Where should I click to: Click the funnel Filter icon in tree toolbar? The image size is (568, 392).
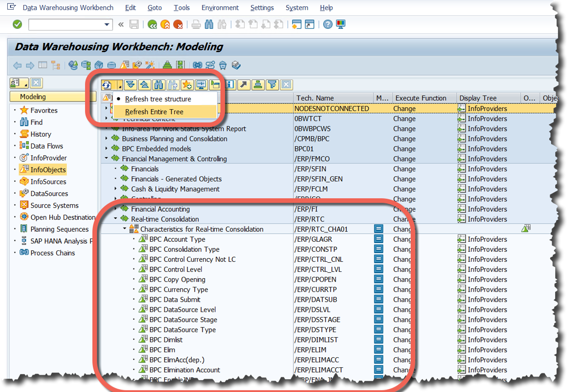click(x=272, y=85)
